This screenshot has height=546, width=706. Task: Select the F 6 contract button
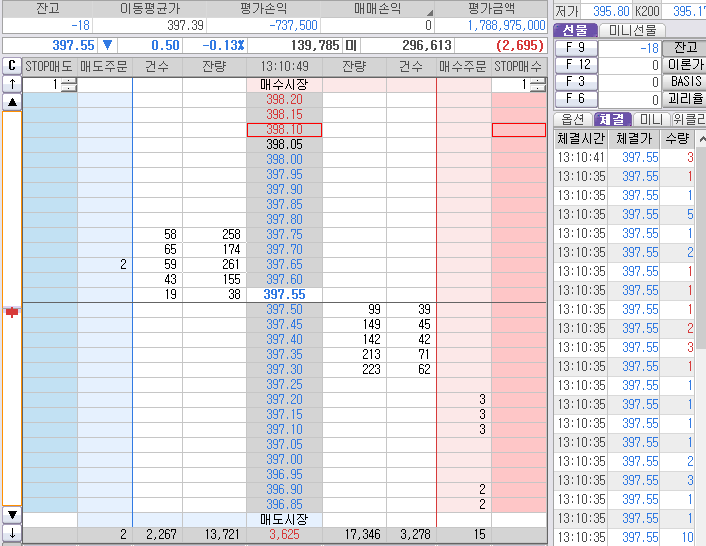click(x=576, y=99)
